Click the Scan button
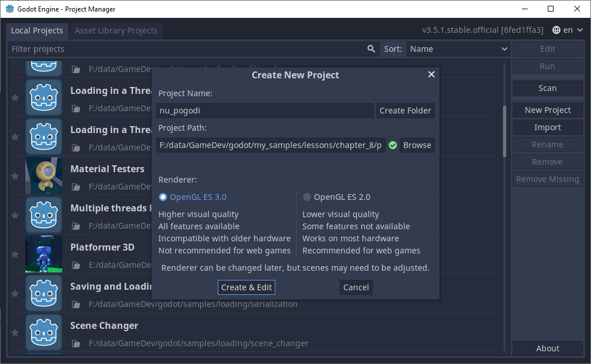This screenshot has height=364, width=591. [x=548, y=88]
